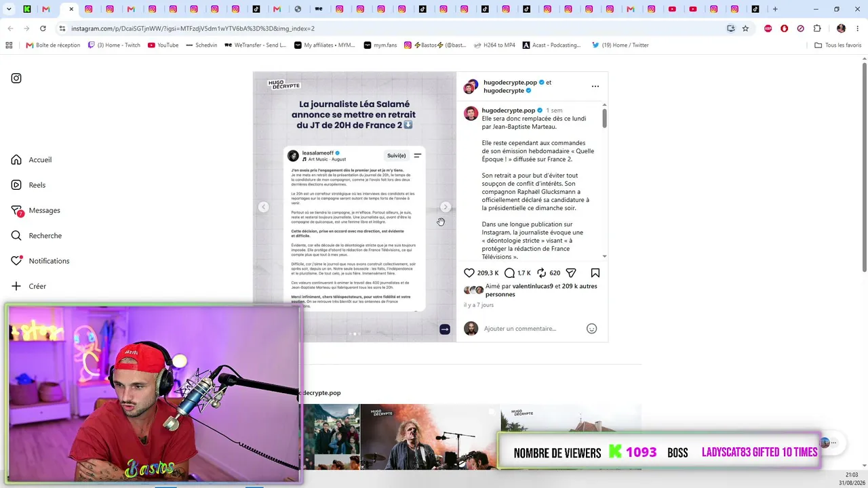Viewport: 868px width, 488px height.
Task: Open a new browser tab
Action: 775,9
